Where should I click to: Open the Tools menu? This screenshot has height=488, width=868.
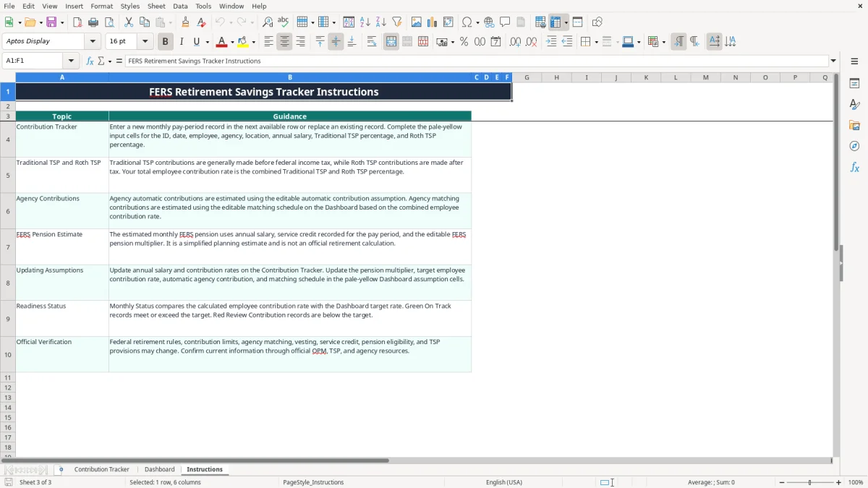coord(203,6)
